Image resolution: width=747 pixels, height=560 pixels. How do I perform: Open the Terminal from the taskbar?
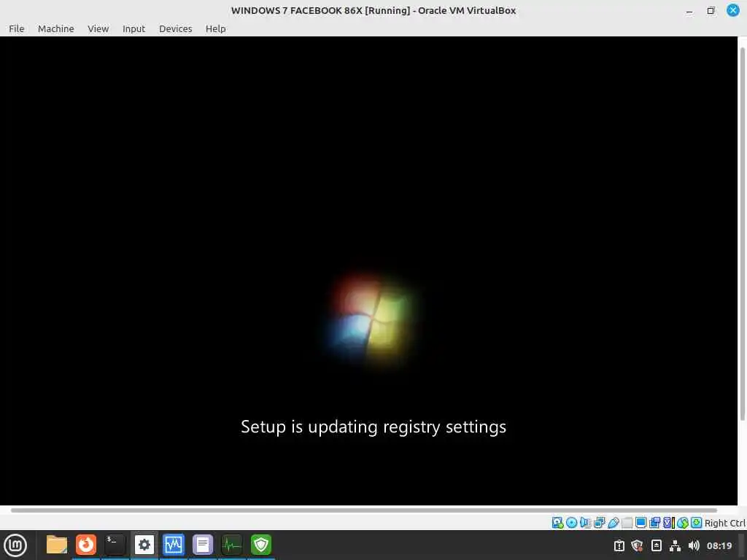115,545
